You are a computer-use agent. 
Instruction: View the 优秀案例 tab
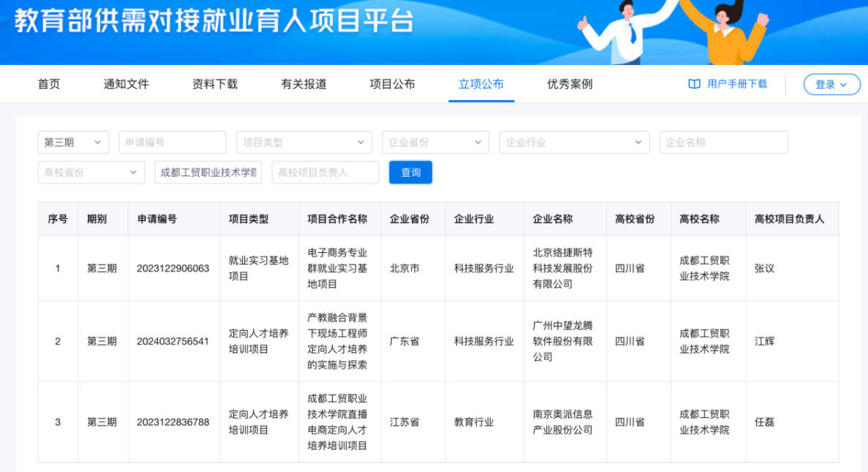[x=570, y=84]
